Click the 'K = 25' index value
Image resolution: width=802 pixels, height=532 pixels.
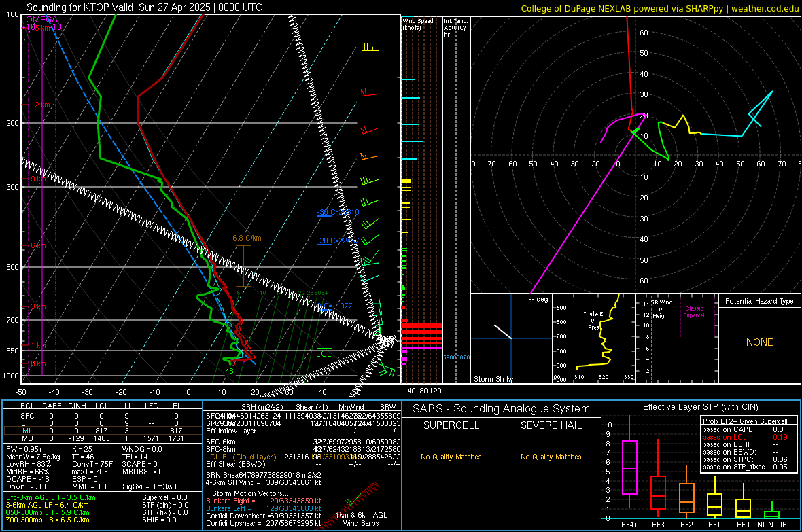[x=82, y=449]
